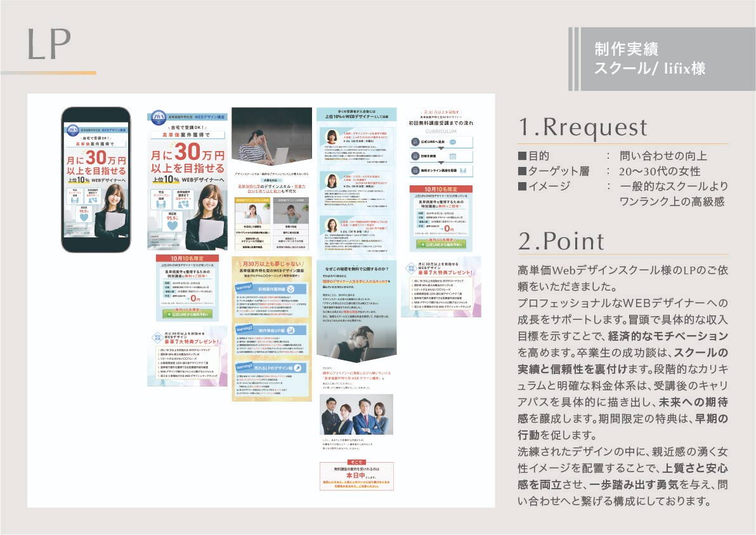This screenshot has width=756, height=535.
Task: Click the calendar icon beside step 02
Action: [x=453, y=156]
